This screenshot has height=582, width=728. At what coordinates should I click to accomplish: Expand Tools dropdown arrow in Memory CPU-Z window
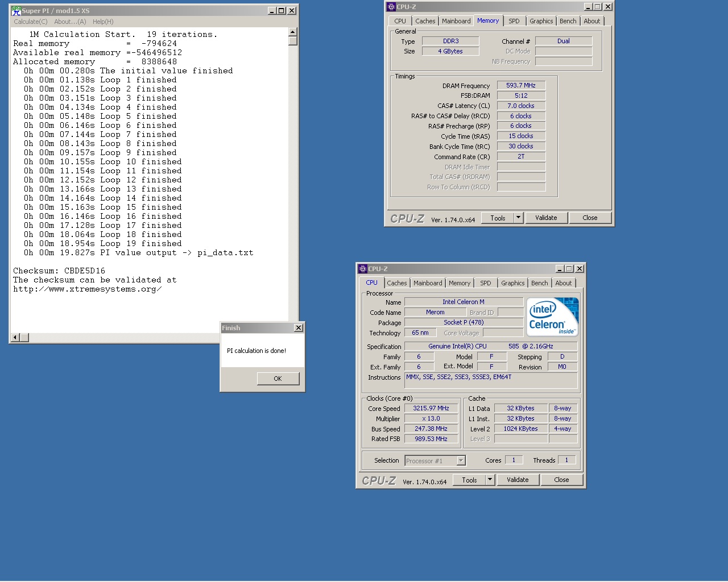pos(518,218)
